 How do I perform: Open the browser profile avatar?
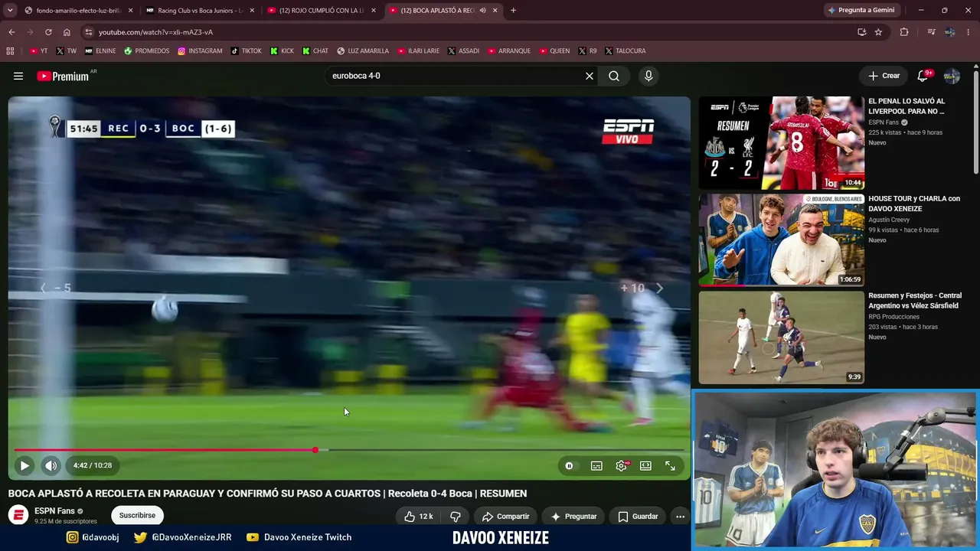tap(949, 32)
